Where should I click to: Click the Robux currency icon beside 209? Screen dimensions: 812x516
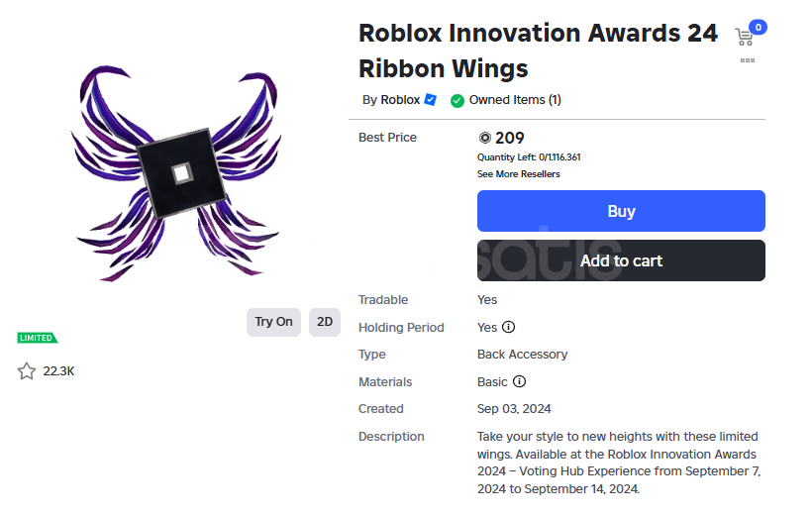coord(484,139)
